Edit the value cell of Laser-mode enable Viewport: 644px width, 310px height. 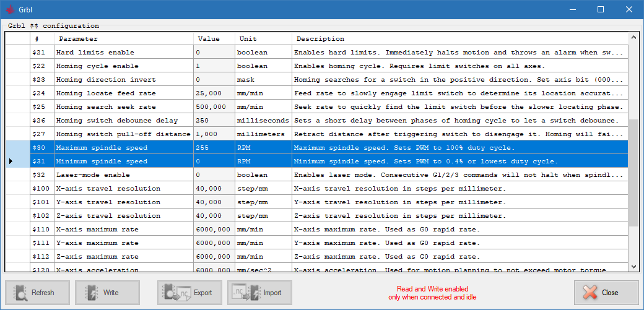point(214,174)
